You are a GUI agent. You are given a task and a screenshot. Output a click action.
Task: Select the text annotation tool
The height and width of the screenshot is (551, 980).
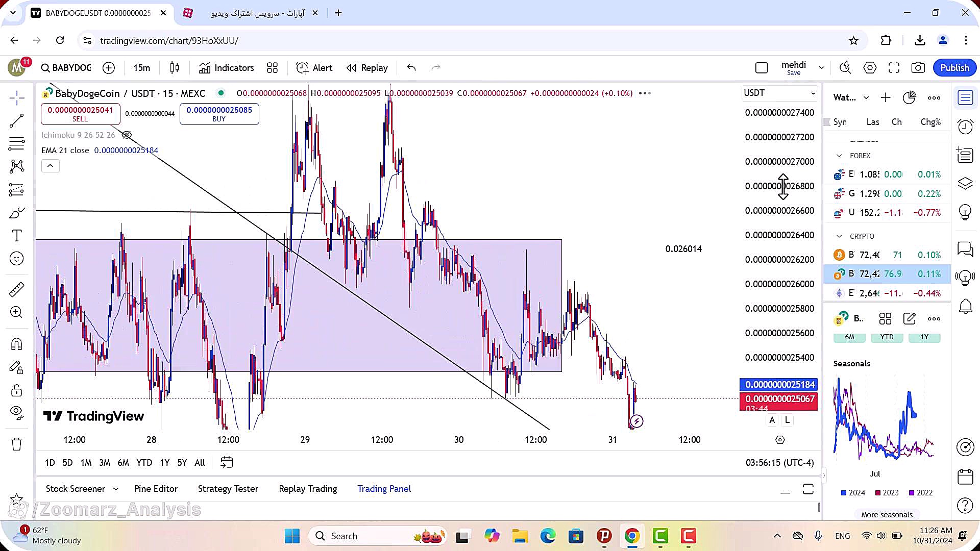pyautogui.click(x=17, y=236)
